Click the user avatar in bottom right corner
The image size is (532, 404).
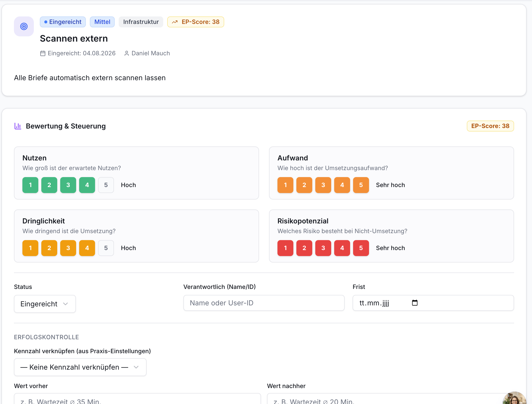514,398
